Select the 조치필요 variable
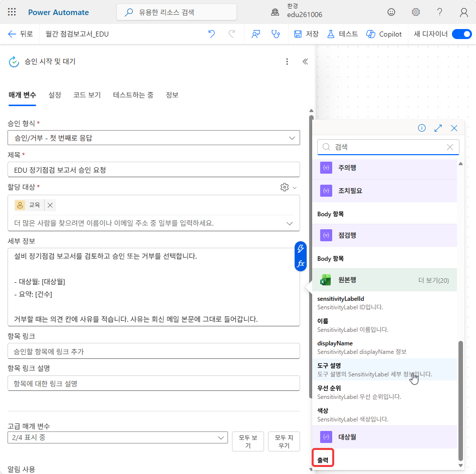Screen dimensions: 476x474 [x=385, y=191]
